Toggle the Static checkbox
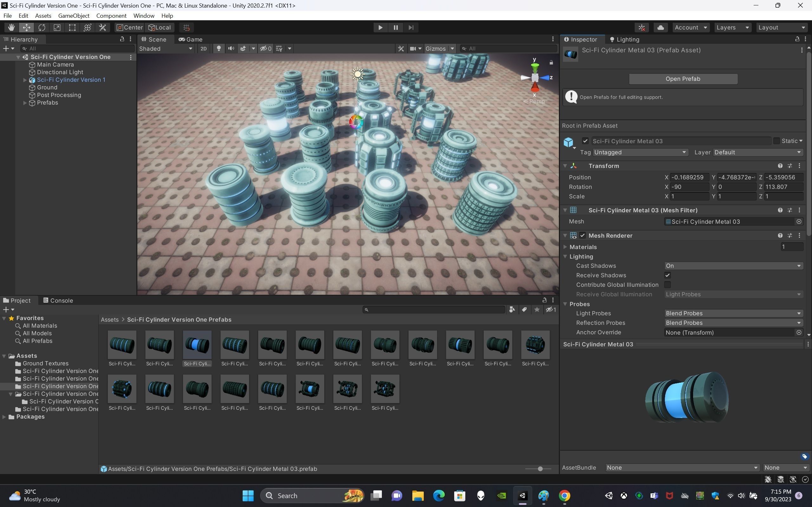This screenshot has height=507, width=812. 776,141
